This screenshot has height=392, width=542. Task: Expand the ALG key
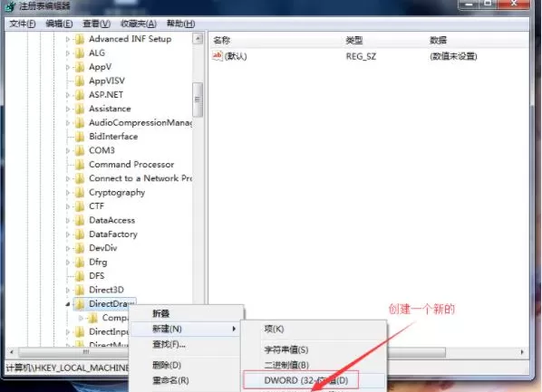[68, 53]
